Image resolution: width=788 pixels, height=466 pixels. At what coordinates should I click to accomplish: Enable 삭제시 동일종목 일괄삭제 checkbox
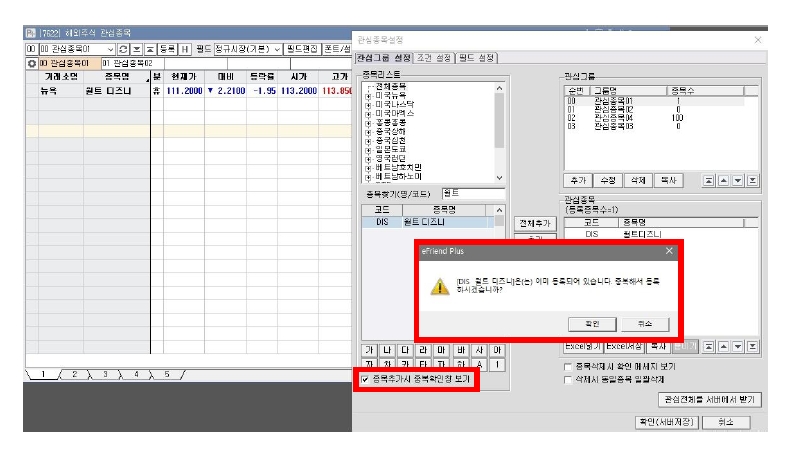click(x=568, y=380)
